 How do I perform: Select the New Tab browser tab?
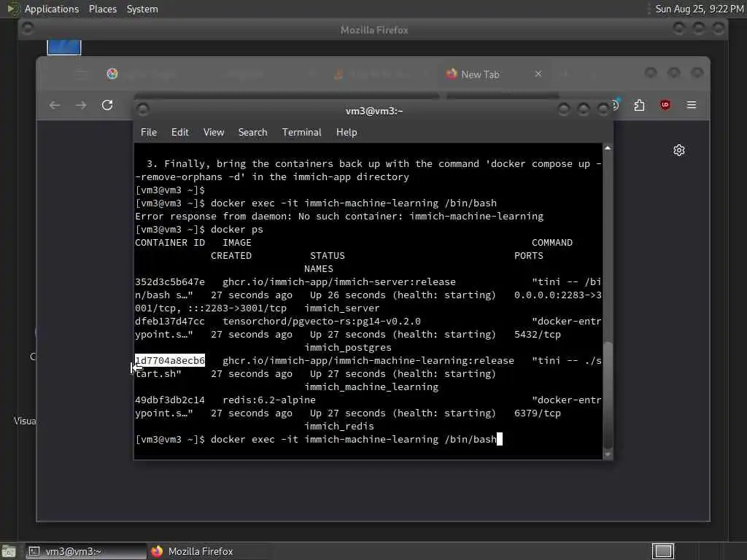[x=494, y=74]
